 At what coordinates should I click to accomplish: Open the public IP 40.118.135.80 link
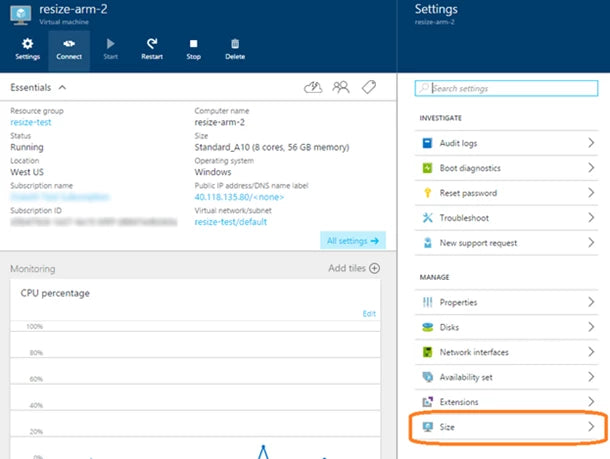pyautogui.click(x=239, y=197)
